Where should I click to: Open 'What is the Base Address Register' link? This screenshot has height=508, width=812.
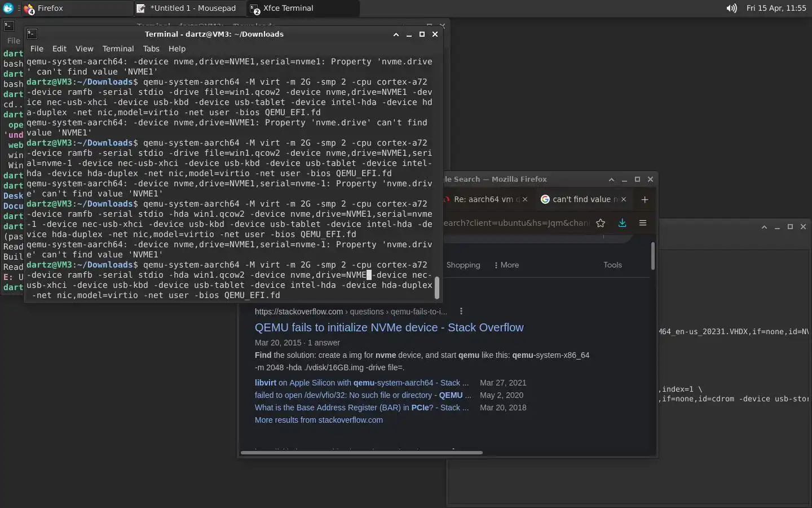tap(361, 408)
